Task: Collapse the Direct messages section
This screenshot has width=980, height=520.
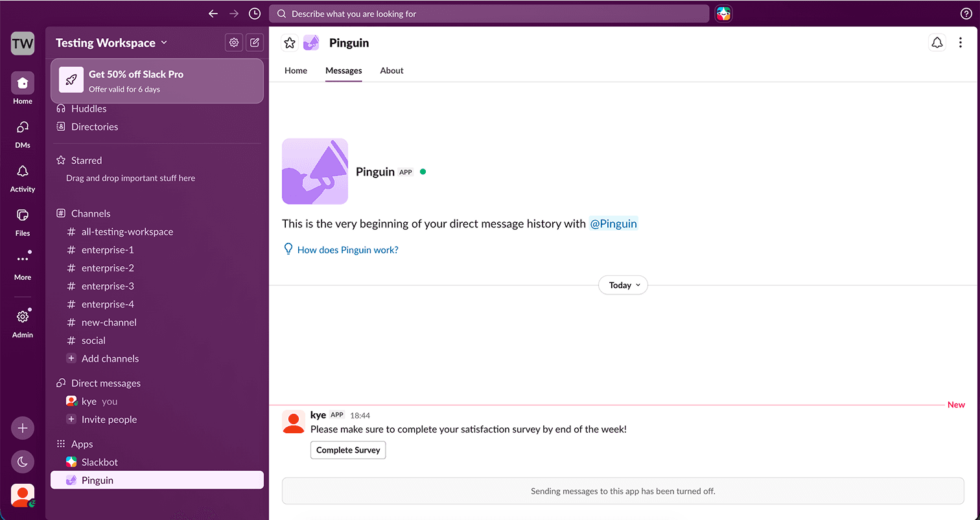Action: (106, 383)
